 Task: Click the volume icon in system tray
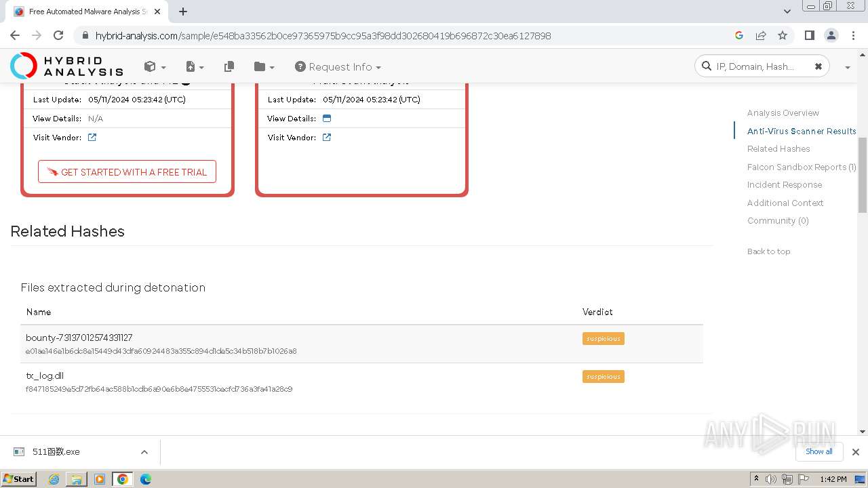[x=771, y=479]
